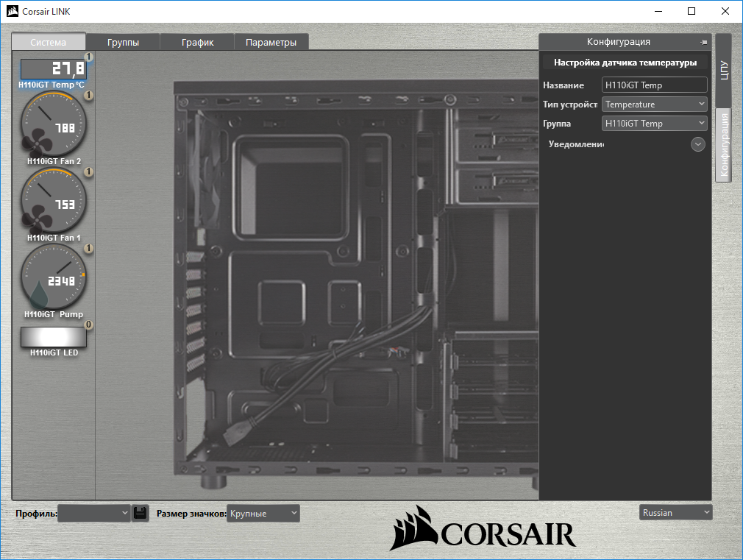Open the Тип устройства Temperature dropdown
The image size is (743, 560).
tap(654, 104)
